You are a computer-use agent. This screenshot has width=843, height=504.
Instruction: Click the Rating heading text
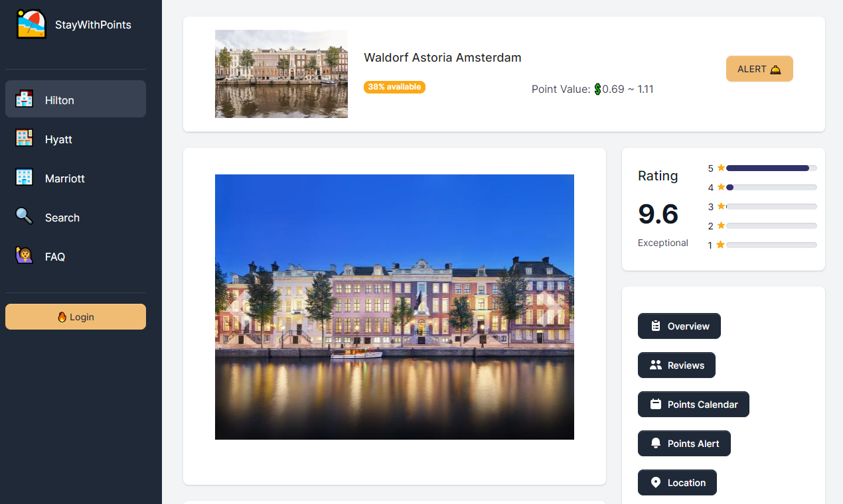[658, 176]
